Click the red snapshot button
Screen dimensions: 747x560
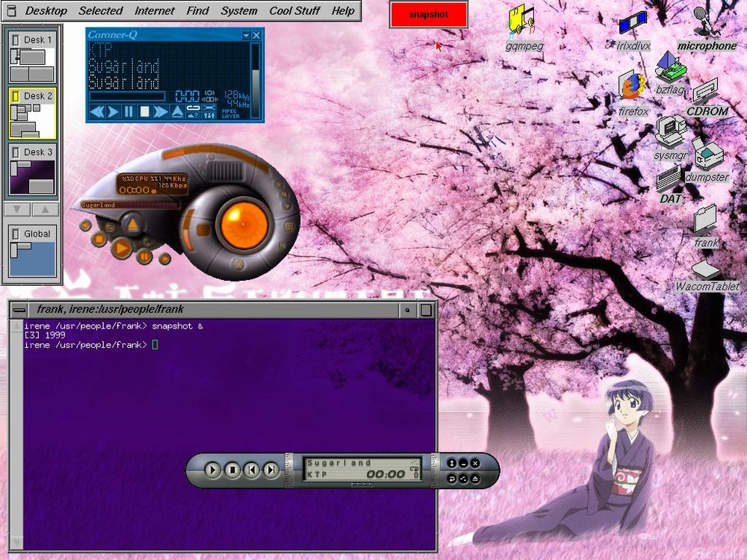point(428,14)
